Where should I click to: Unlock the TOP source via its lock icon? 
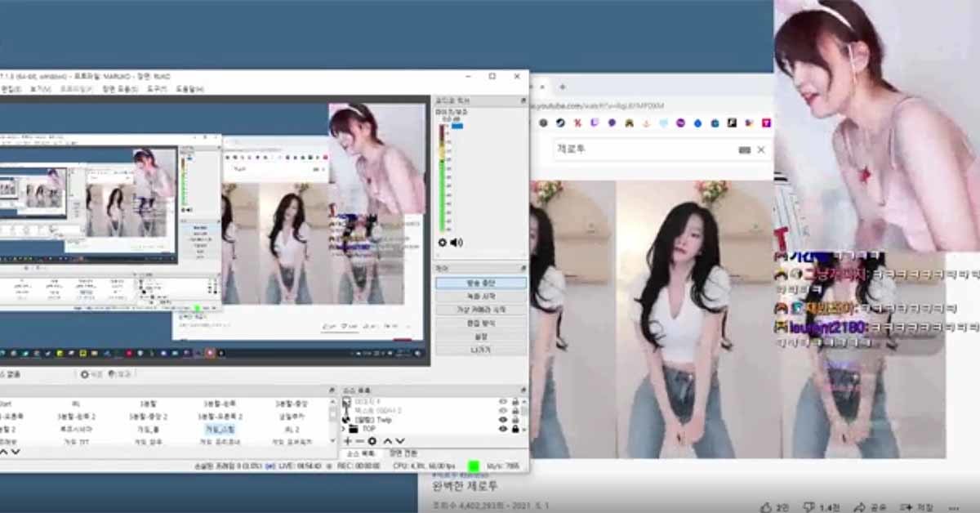point(514,428)
